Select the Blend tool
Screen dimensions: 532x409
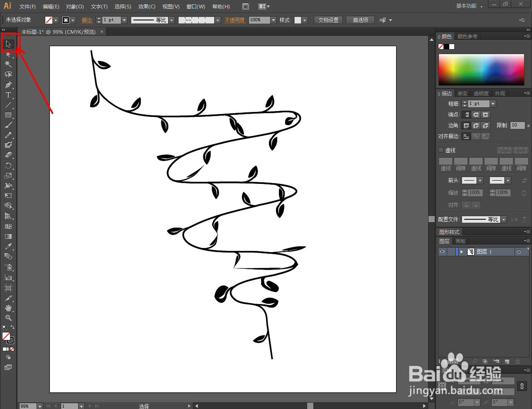pos(8,256)
